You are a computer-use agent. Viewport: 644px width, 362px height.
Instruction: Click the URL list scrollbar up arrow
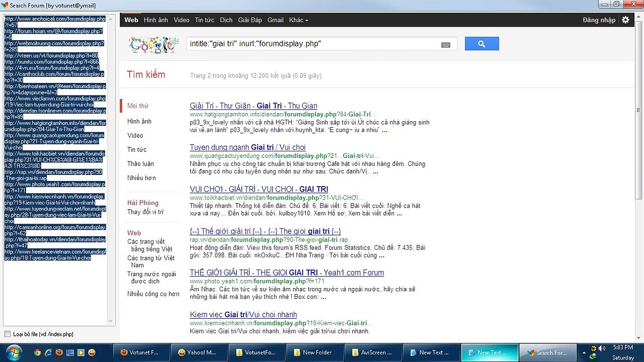tap(111, 19)
